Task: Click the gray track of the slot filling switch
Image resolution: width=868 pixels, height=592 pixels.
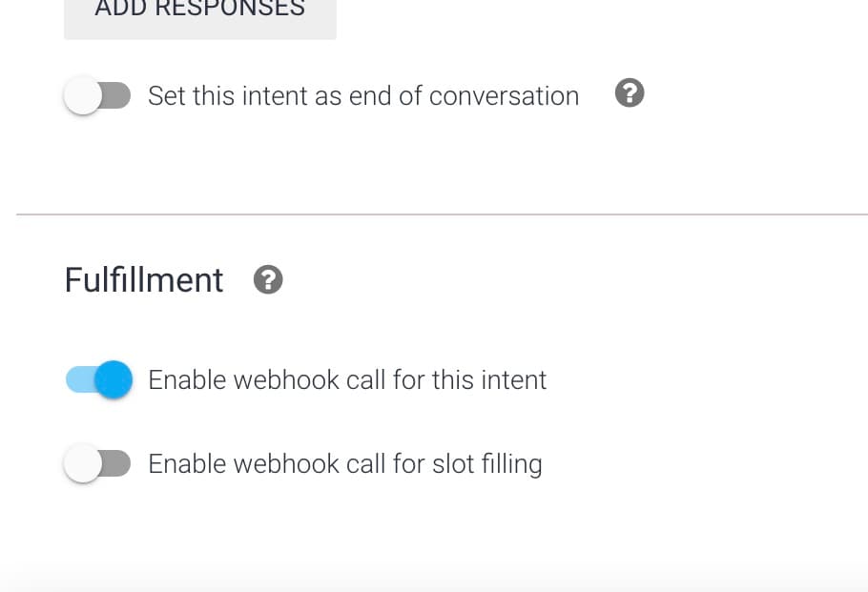Action: (x=116, y=463)
